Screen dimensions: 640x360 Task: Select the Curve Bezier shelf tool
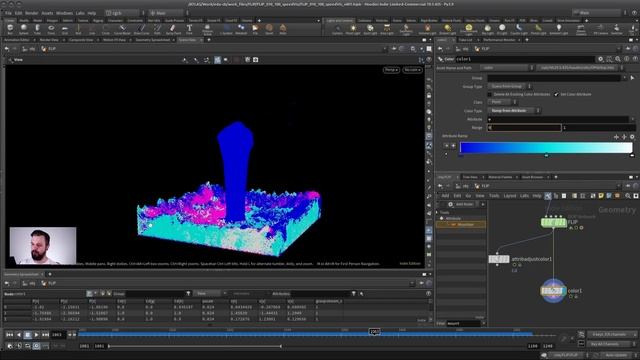pos(122,29)
